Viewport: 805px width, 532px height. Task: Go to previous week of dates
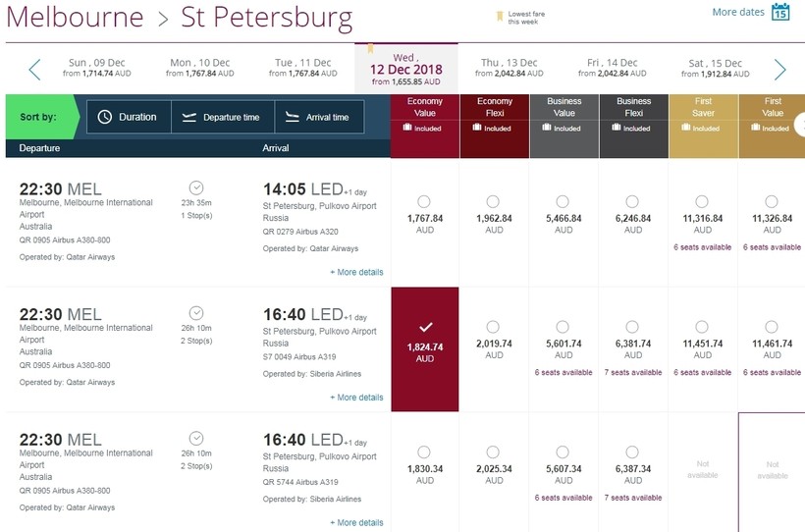[35, 69]
